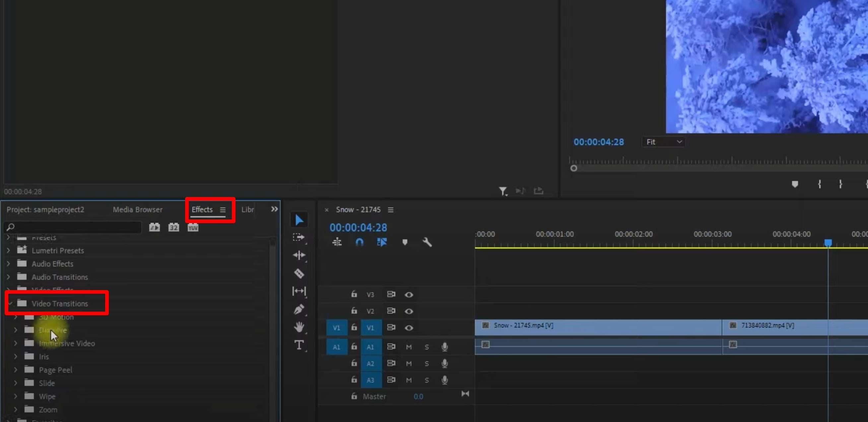Select the Hand tool
Screen dimensions: 868x422
(299, 327)
